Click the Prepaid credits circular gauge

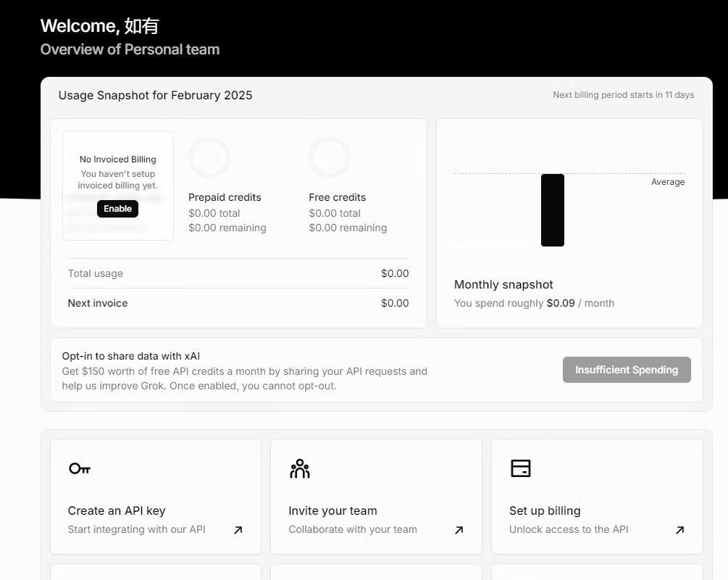click(209, 157)
